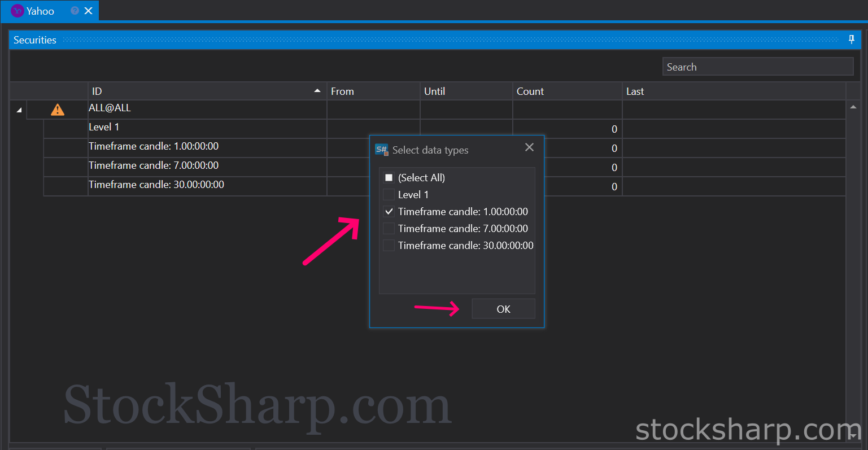Click the Search input field
This screenshot has height=450, width=868.
pos(757,67)
